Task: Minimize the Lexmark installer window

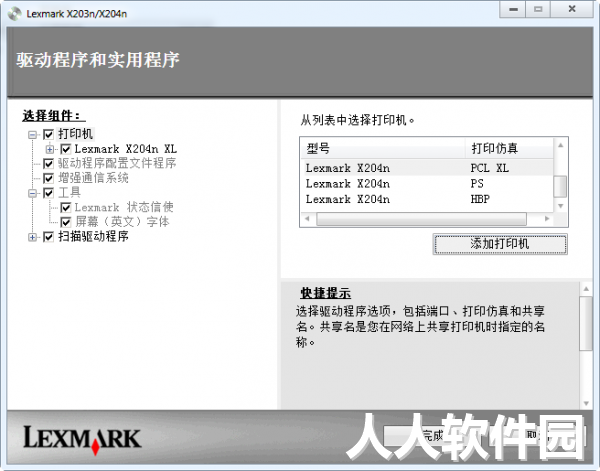Action: point(514,9)
